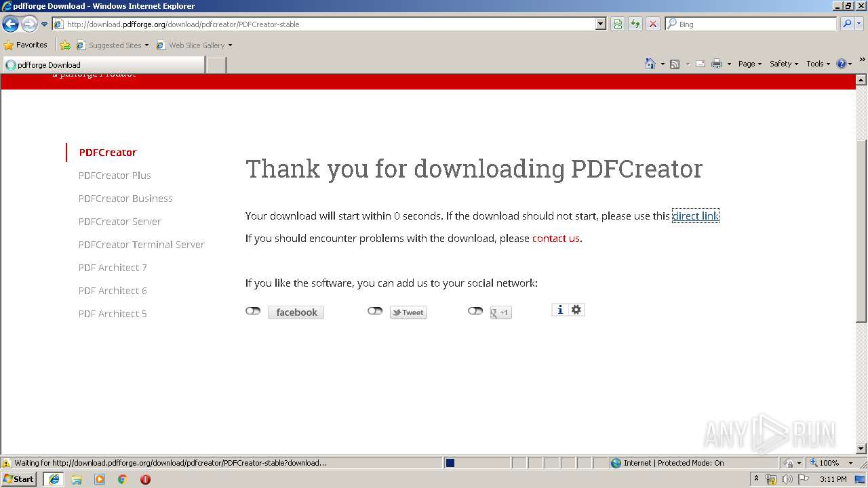Open Web Slice Gallery link
The image size is (868, 488).
point(194,45)
